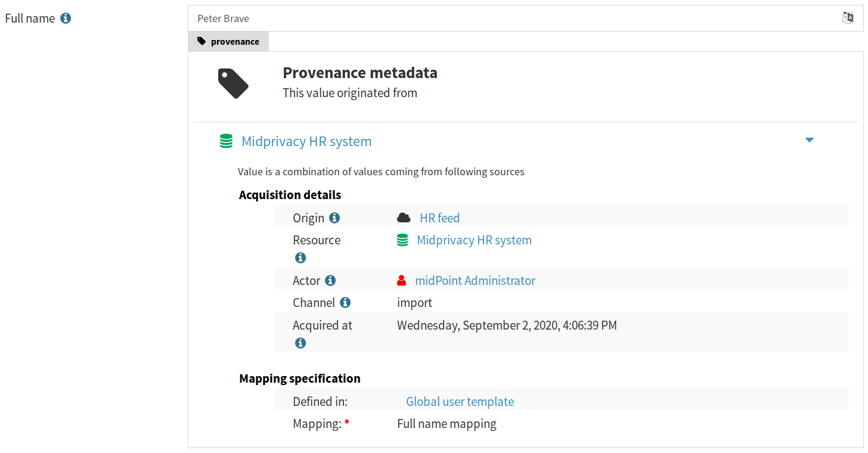Click the language/polystring translation icon

847,17
